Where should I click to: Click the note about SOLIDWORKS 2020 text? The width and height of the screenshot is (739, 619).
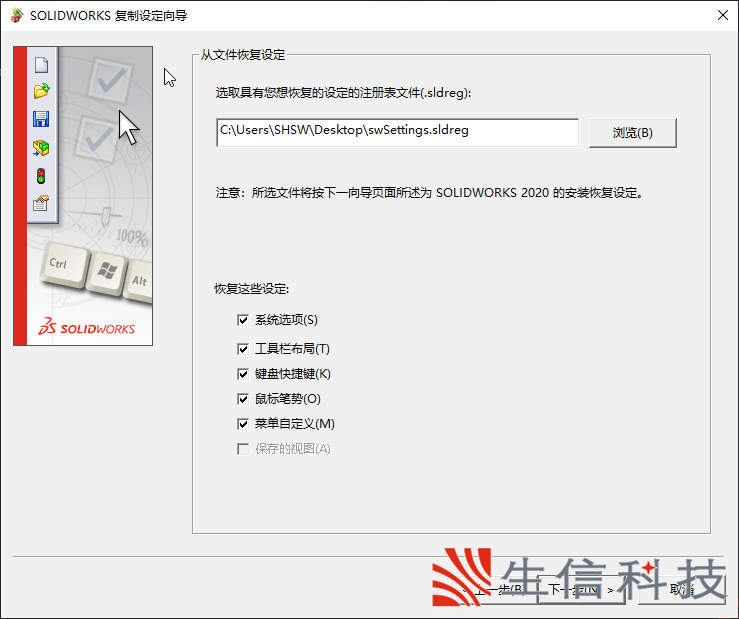click(x=429, y=193)
